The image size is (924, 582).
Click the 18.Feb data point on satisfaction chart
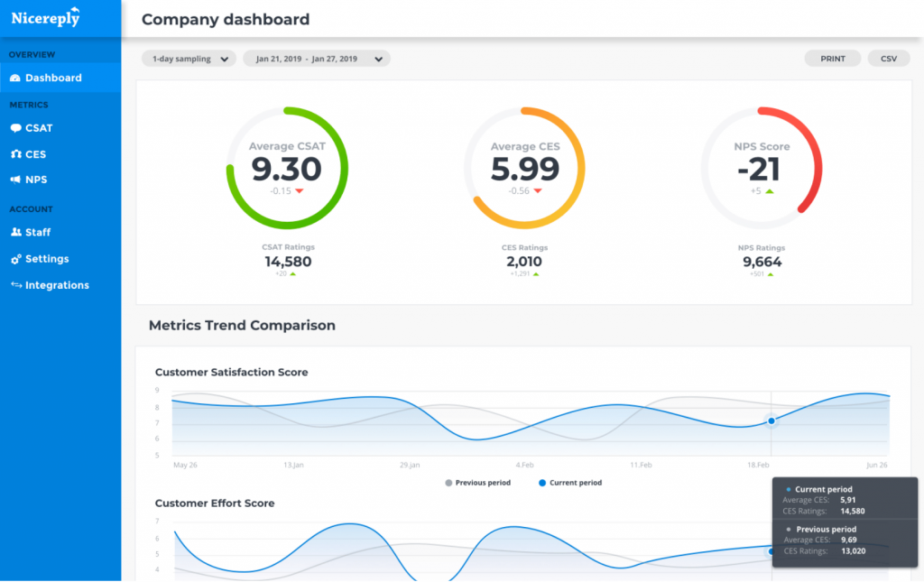(772, 420)
